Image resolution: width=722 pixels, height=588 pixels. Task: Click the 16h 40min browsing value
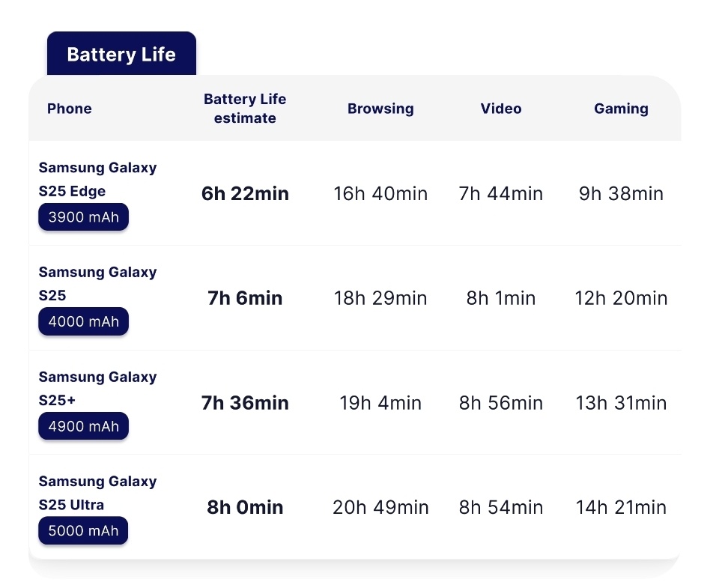point(380,193)
